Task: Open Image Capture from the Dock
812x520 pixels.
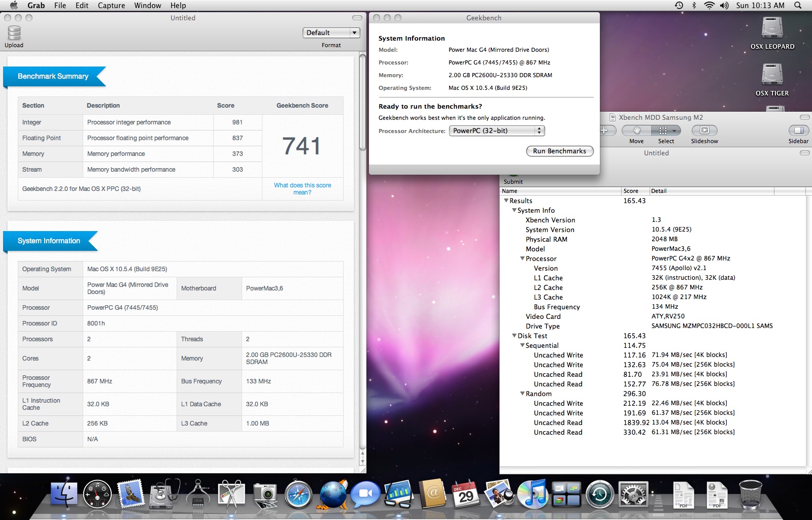Action: tap(265, 495)
